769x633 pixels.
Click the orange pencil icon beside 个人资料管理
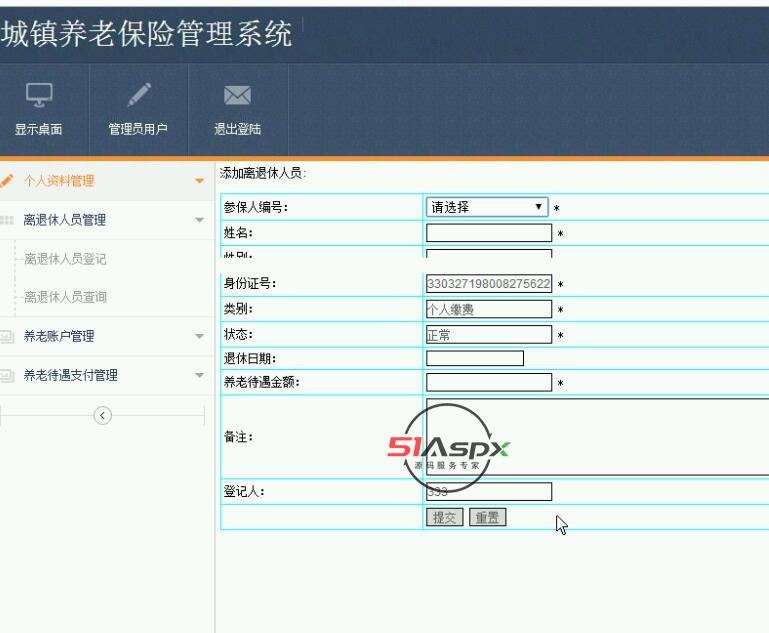[x=7, y=180]
